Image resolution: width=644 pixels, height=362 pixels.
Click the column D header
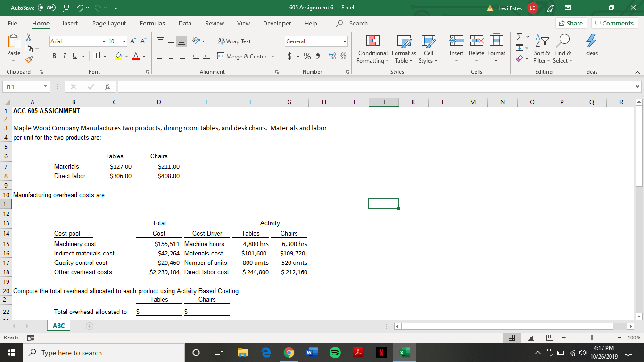click(x=158, y=101)
